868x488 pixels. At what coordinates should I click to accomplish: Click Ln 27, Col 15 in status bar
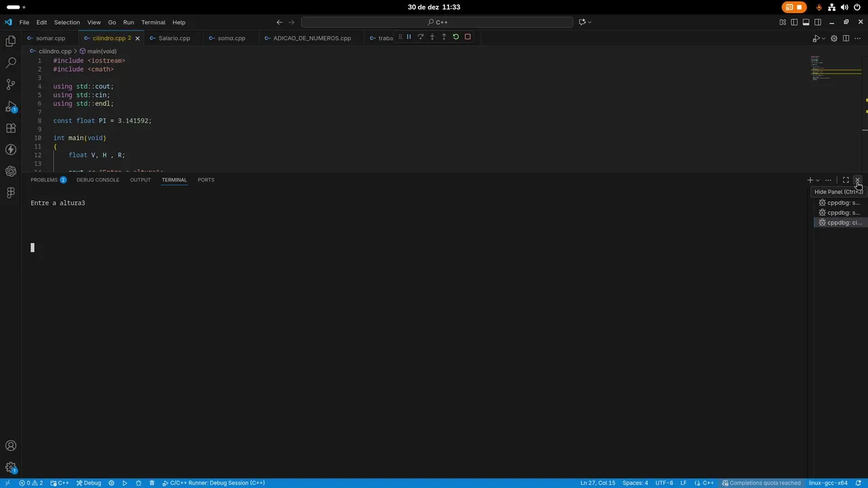point(597,483)
